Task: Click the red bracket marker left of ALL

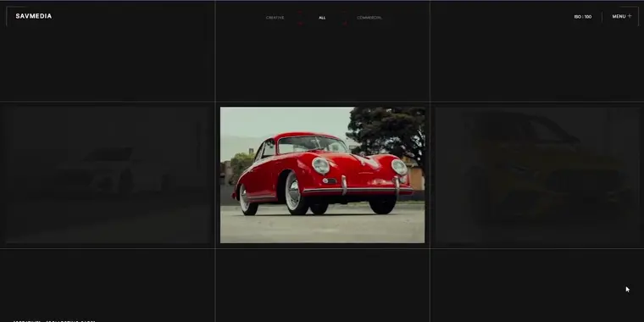Action: (x=300, y=18)
